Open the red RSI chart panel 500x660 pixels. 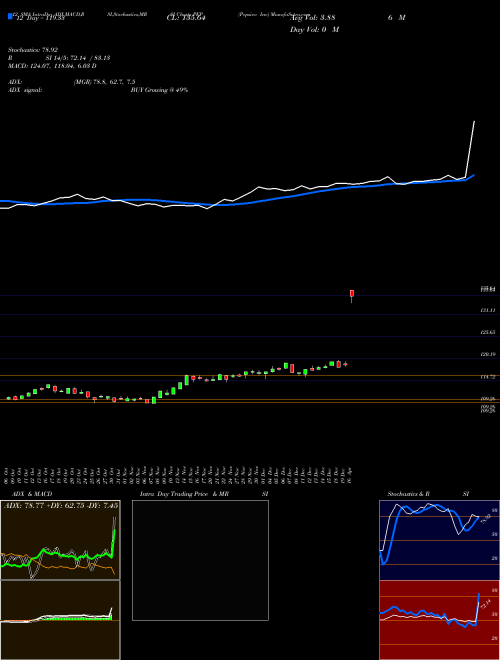point(439,620)
